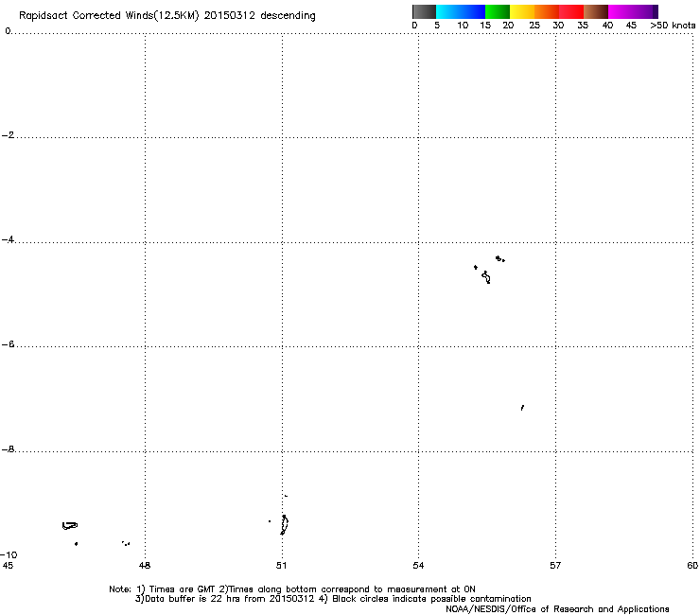700x615 pixels.
Task: Click the latitude label '-4'
Action: click(x=8, y=239)
